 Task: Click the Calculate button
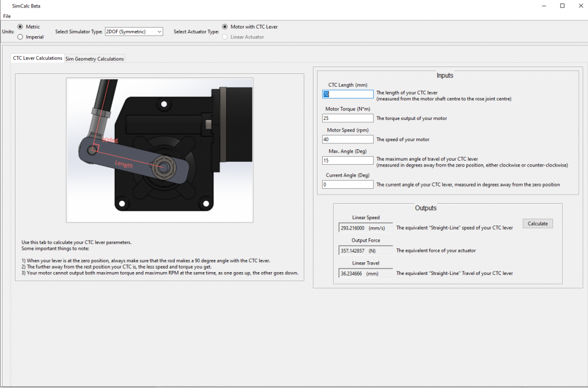pyautogui.click(x=537, y=223)
